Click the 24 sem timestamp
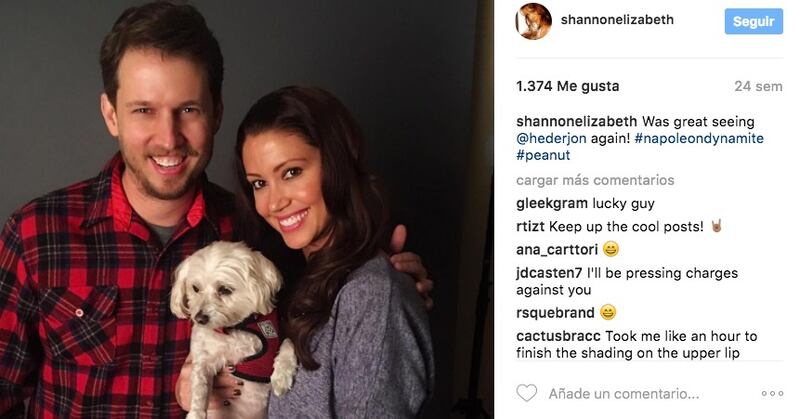 [758, 87]
